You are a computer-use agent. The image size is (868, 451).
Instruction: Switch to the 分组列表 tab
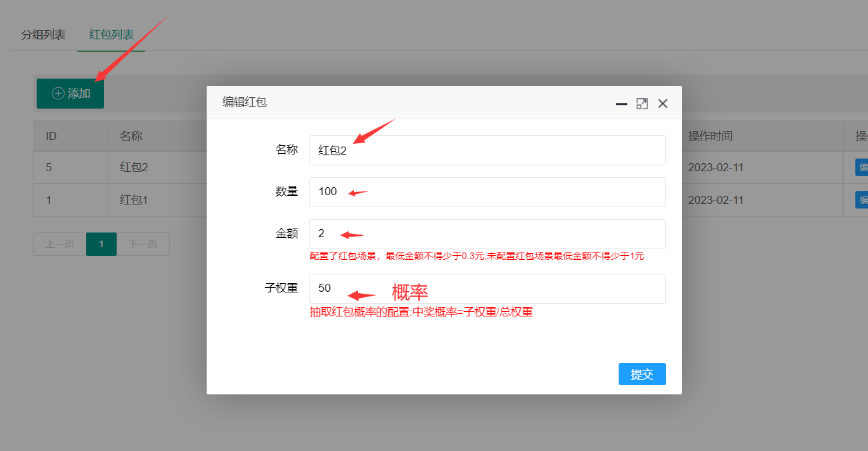click(x=43, y=35)
